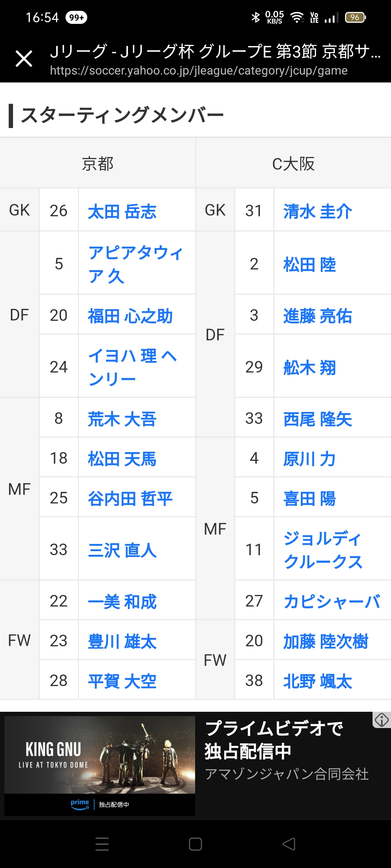Image resolution: width=391 pixels, height=868 pixels.
Task: Tap the ad info icon
Action: tap(382, 720)
